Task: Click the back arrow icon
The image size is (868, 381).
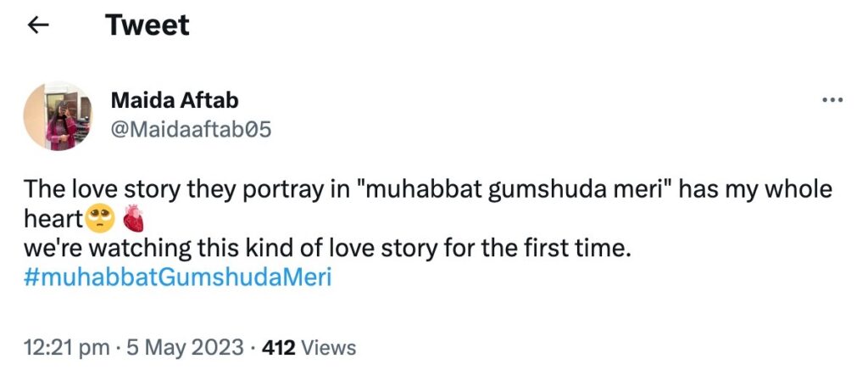Action: click(x=38, y=25)
